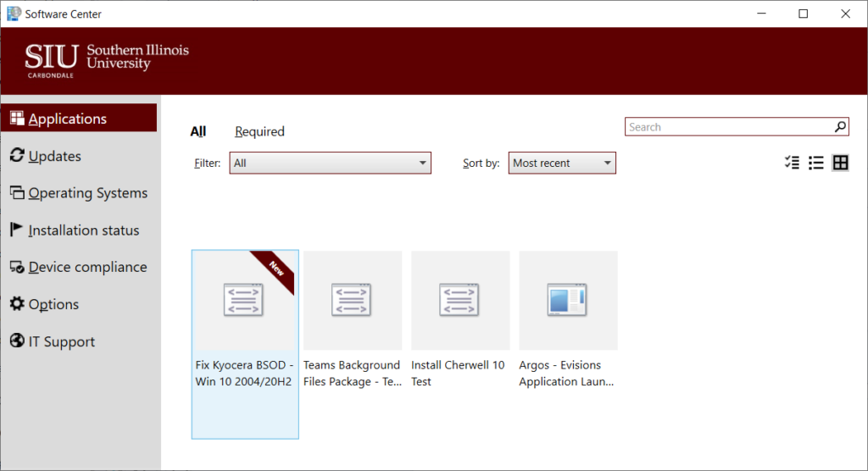This screenshot has width=868, height=471.
Task: Open the Applications text label
Action: click(68, 119)
